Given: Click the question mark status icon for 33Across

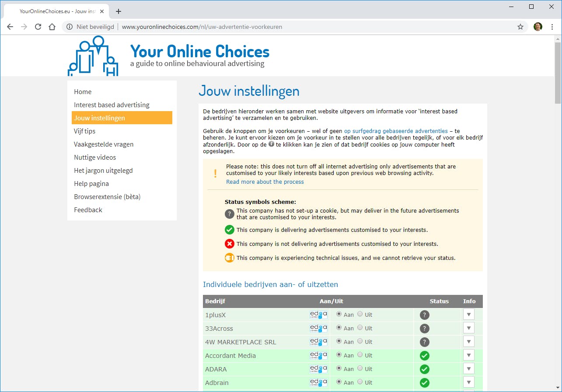Looking at the screenshot, I should pyautogui.click(x=424, y=329).
